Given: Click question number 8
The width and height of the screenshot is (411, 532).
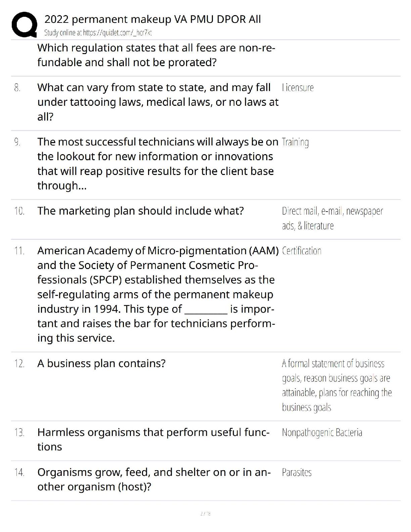Looking at the screenshot, I should 17,88.
